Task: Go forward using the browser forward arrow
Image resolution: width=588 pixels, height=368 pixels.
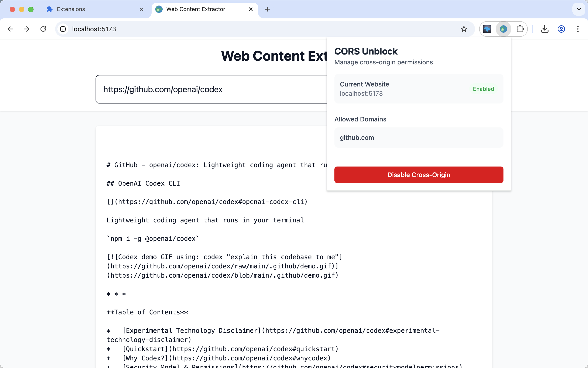Action: [26, 29]
